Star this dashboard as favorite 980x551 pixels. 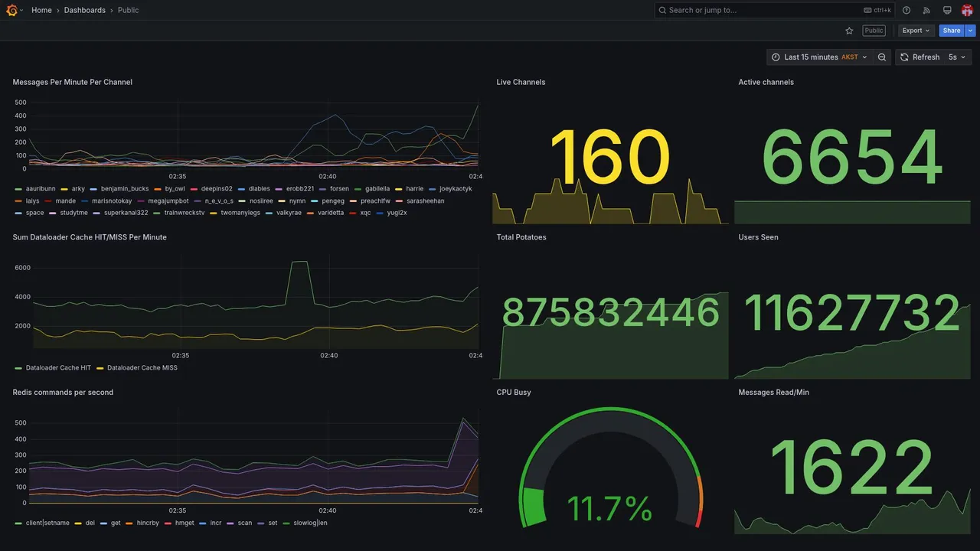pos(849,31)
